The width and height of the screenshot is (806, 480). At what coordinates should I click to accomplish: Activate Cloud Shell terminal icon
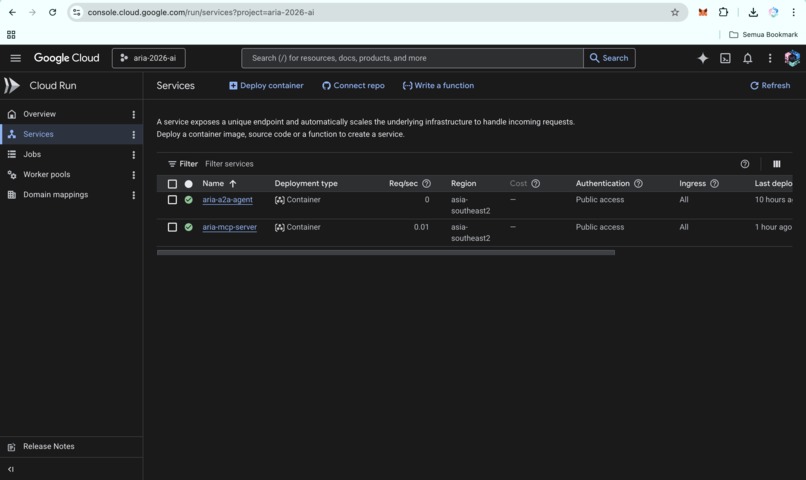point(725,58)
